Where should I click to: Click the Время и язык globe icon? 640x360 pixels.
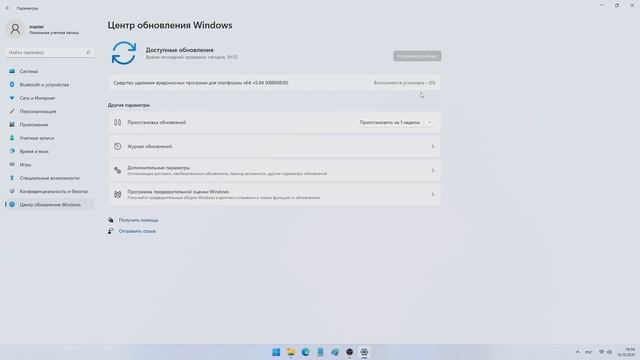[12, 151]
